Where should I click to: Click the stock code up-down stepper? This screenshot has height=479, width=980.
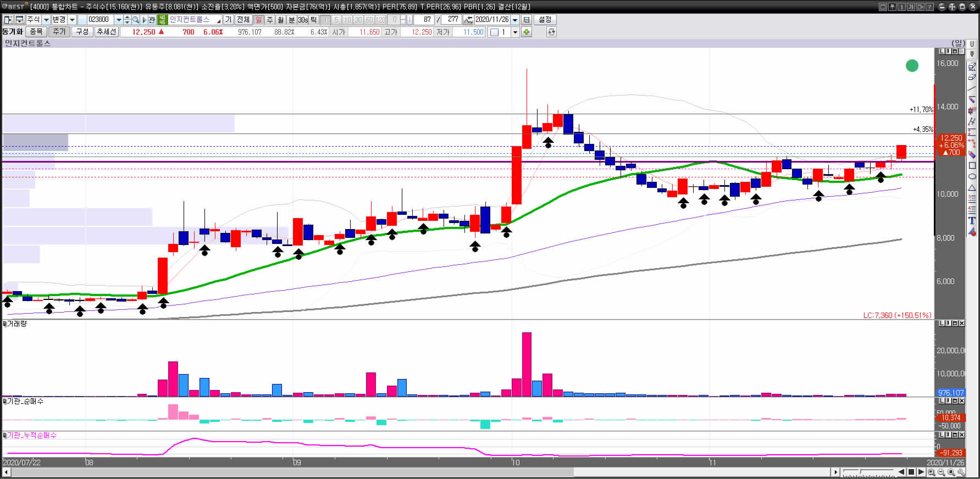click(x=127, y=19)
